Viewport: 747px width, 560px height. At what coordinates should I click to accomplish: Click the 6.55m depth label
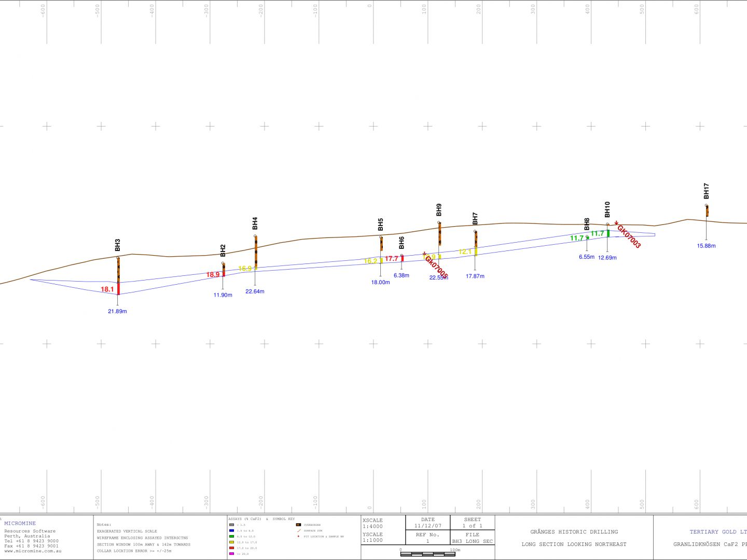click(587, 257)
